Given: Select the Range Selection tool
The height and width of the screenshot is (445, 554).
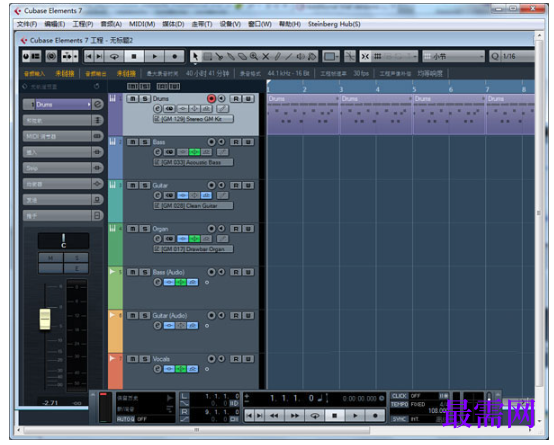Looking at the screenshot, I should coord(207,57).
